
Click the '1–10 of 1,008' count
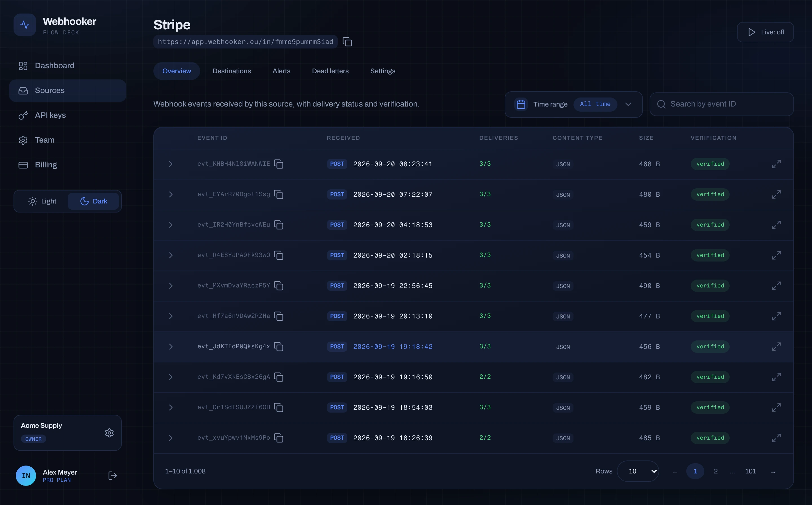(x=185, y=471)
